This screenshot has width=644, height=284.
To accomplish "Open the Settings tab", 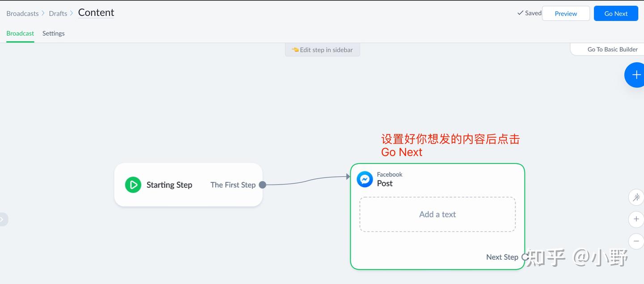I will 53,33.
